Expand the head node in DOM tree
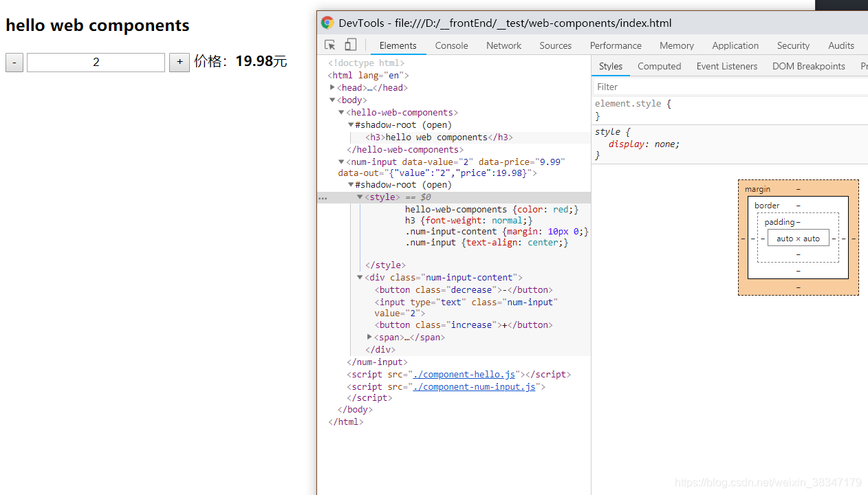Screen dimensions: 868x495 (332, 87)
